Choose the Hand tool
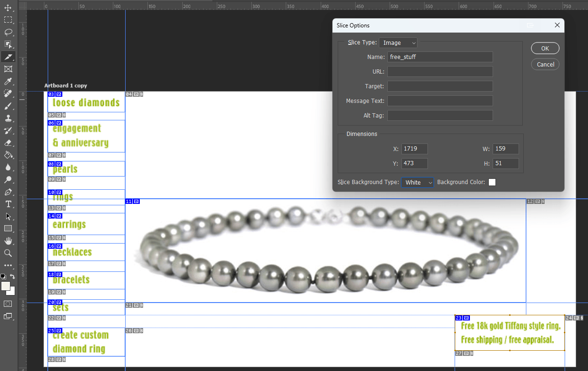Screen dimensions: 588x371 (x=8, y=241)
